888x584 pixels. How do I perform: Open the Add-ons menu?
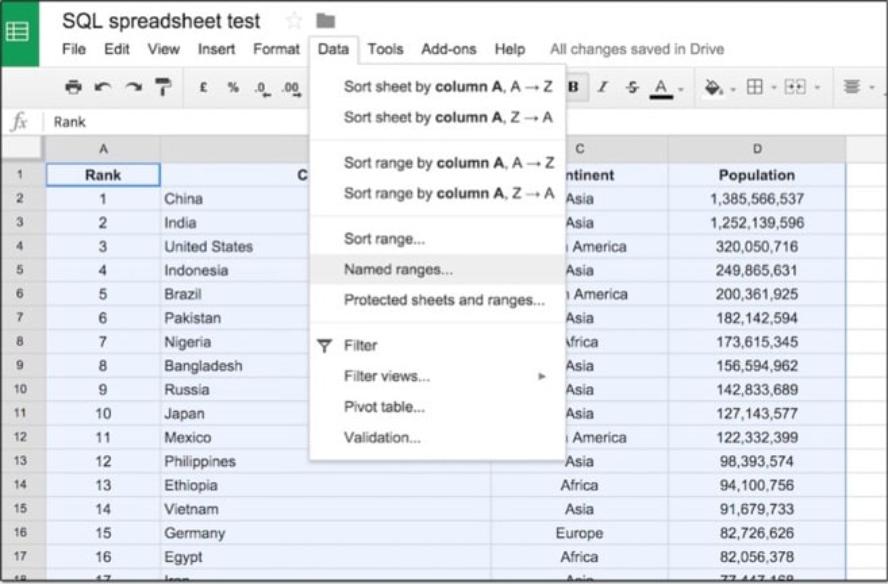(x=450, y=48)
